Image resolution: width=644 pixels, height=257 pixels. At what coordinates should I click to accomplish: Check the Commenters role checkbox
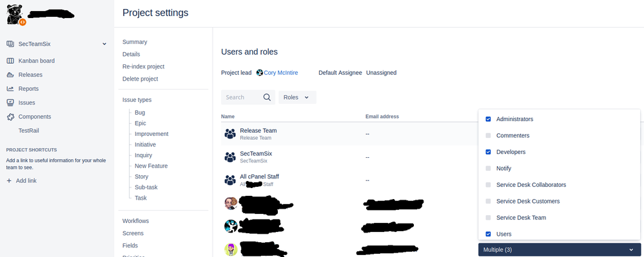click(x=489, y=135)
